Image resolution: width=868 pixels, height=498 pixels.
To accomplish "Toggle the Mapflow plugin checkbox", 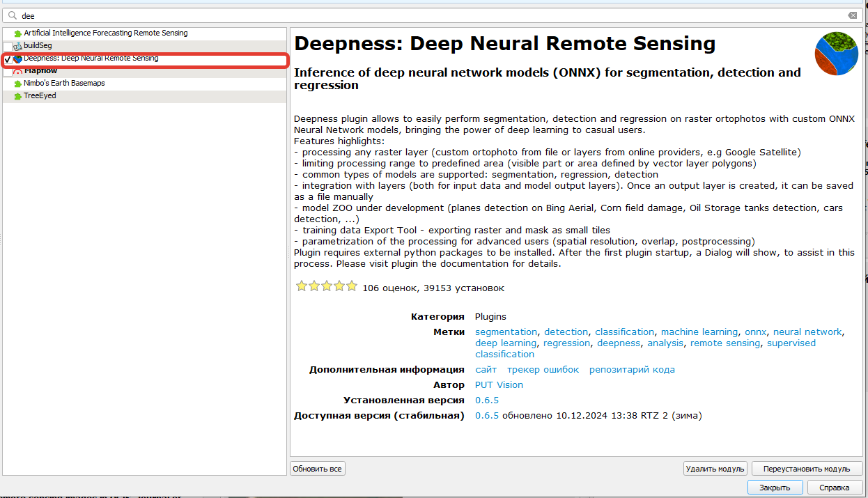I will coord(8,72).
